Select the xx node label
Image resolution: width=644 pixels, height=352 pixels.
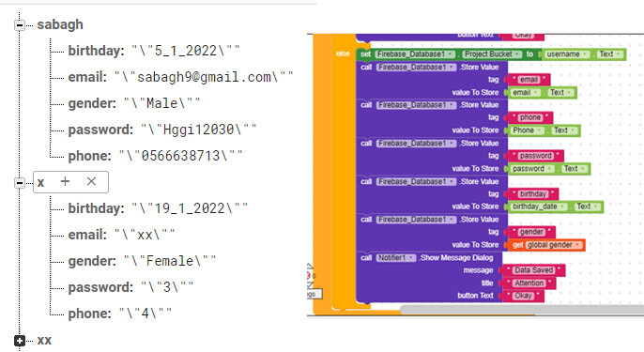click(44, 340)
